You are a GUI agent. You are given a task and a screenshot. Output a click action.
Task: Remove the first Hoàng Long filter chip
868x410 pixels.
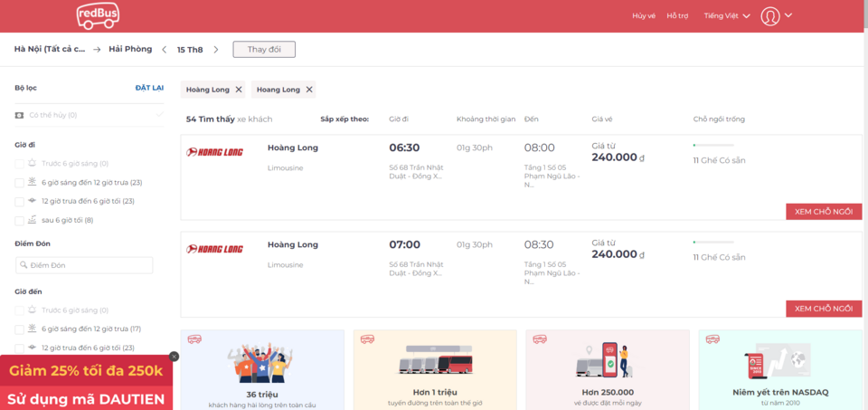(239, 90)
